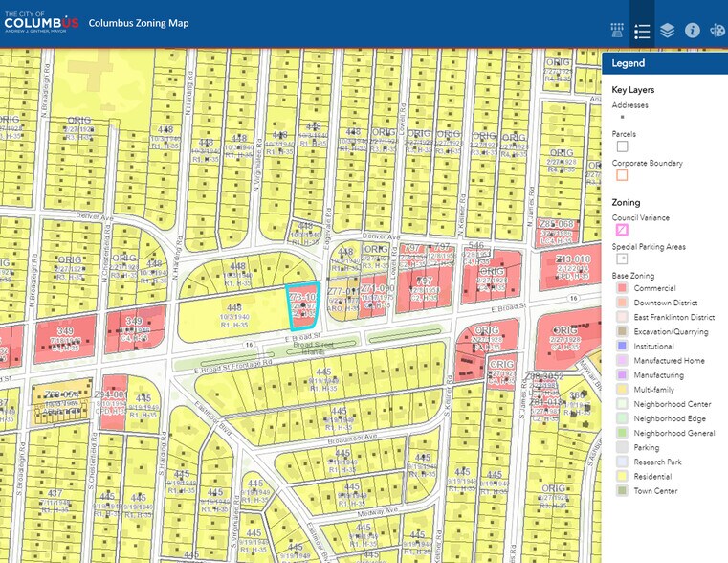Click the Parcels legend symbol box
Screen dimensions: 728x563
(x=622, y=146)
